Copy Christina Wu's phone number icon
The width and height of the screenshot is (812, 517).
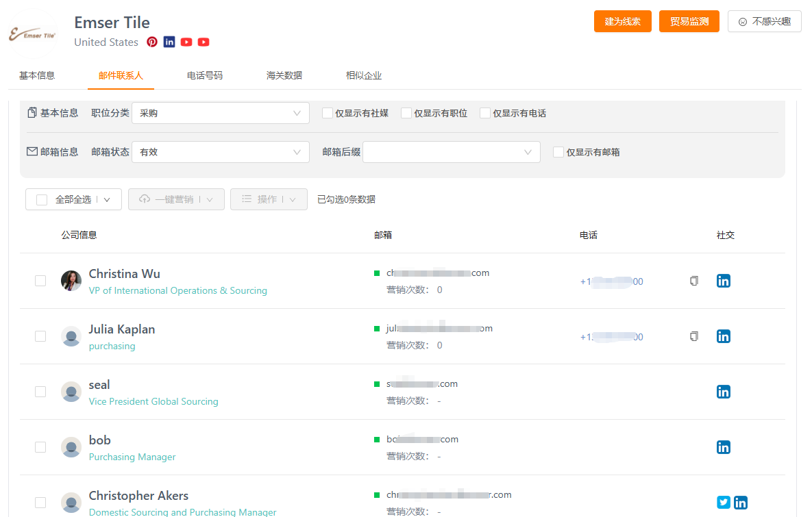click(x=694, y=281)
